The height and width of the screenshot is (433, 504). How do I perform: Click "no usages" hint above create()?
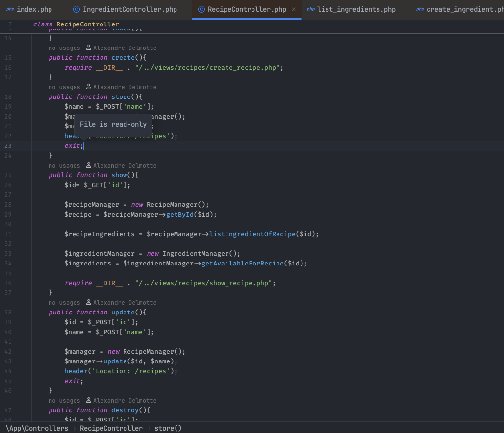64,48
